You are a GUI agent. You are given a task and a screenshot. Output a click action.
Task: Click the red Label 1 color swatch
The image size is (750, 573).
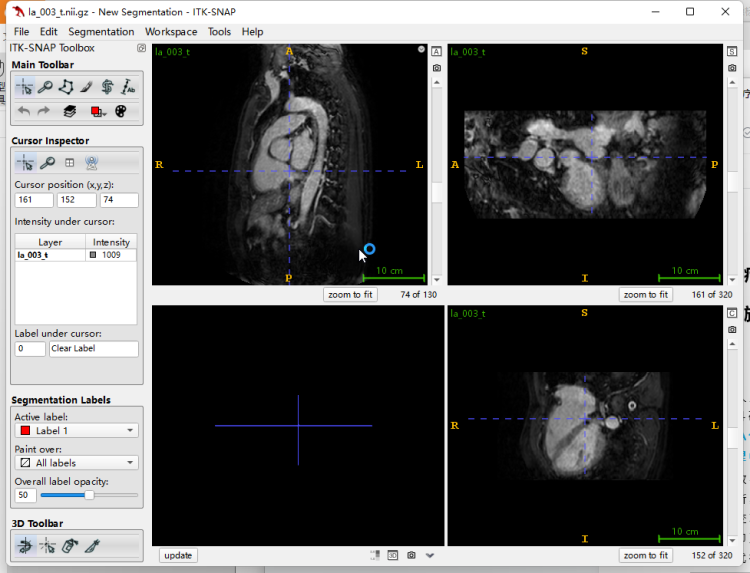[25, 430]
